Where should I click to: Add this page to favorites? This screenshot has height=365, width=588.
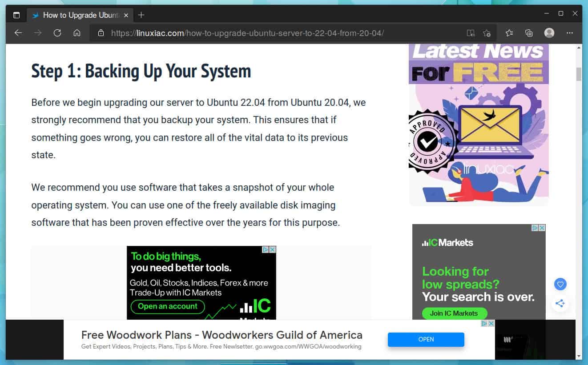pos(487,33)
